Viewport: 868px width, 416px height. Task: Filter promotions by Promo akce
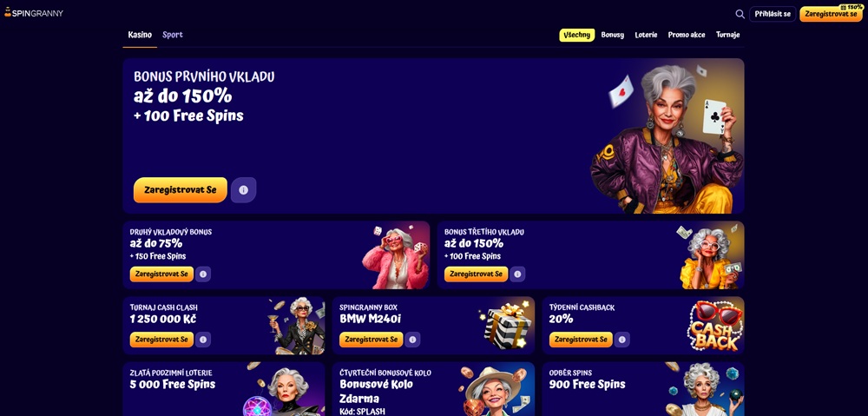coord(687,35)
